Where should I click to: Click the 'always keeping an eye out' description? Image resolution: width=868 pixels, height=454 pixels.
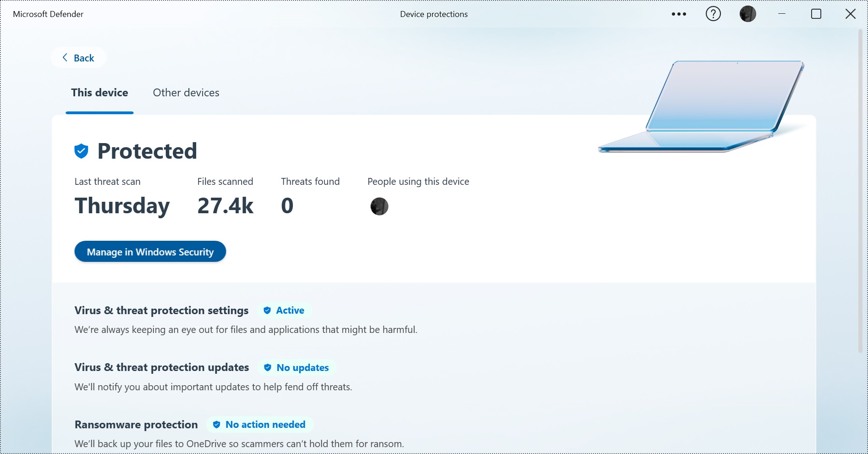coord(246,330)
